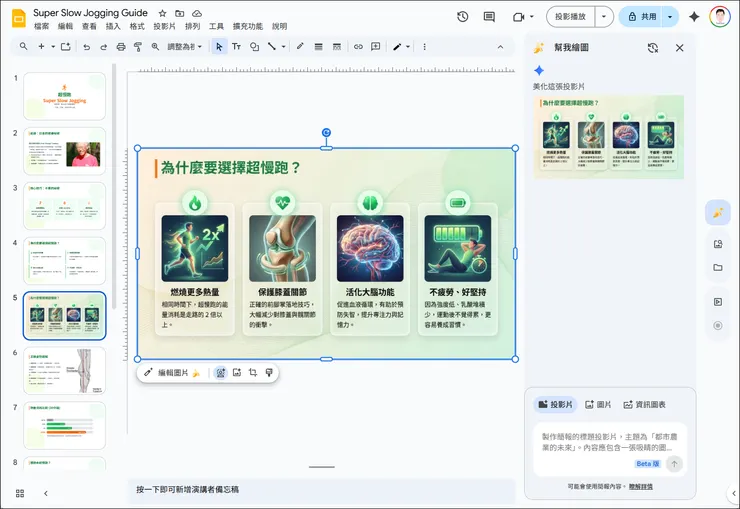
Task: Select the cursor selection tool
Action: coord(219,46)
